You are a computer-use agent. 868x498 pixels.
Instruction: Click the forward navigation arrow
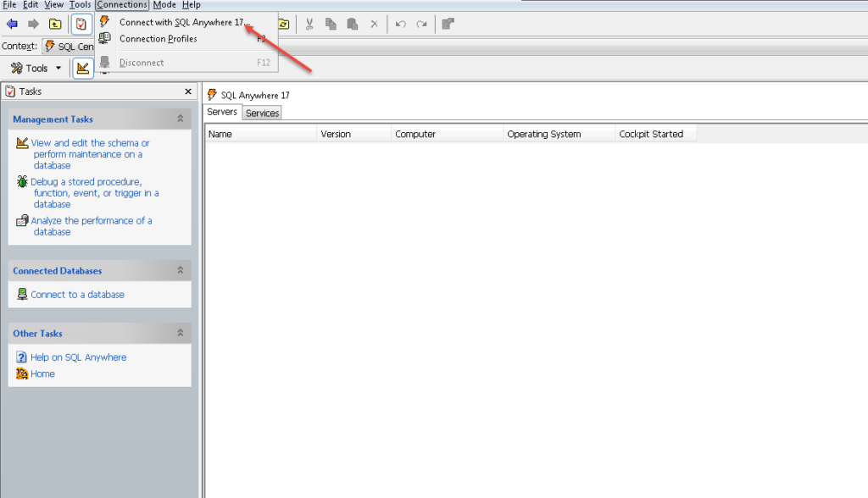coord(32,24)
